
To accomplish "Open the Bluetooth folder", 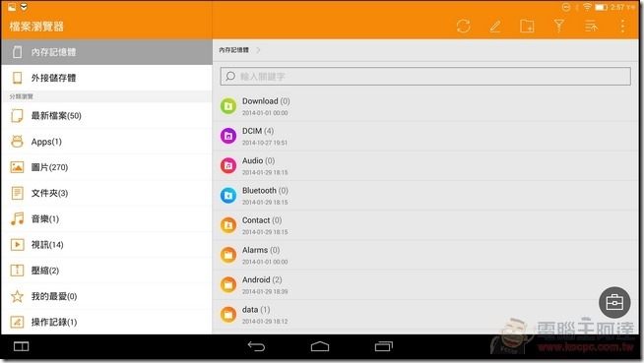I will coord(425,196).
